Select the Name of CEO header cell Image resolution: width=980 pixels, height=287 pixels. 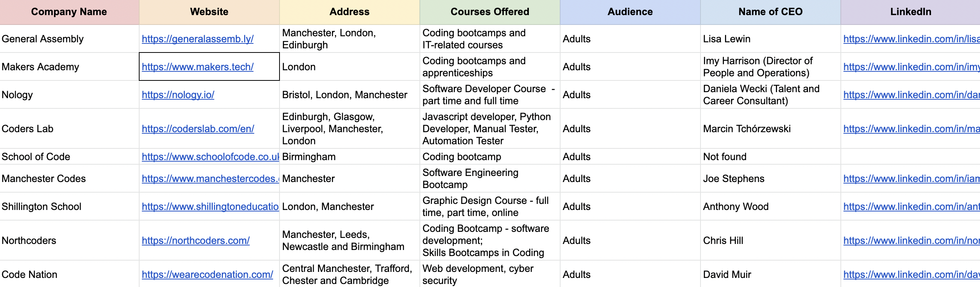click(x=770, y=12)
